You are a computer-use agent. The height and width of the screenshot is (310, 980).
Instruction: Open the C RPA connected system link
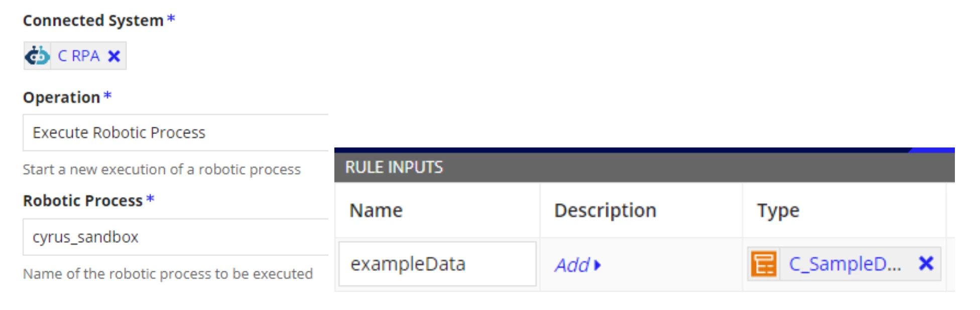(79, 56)
